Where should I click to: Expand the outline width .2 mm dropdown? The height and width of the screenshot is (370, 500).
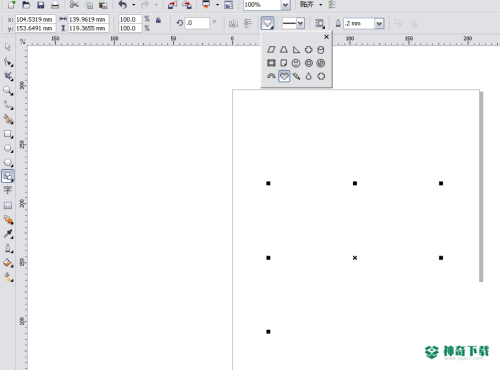pyautogui.click(x=379, y=23)
